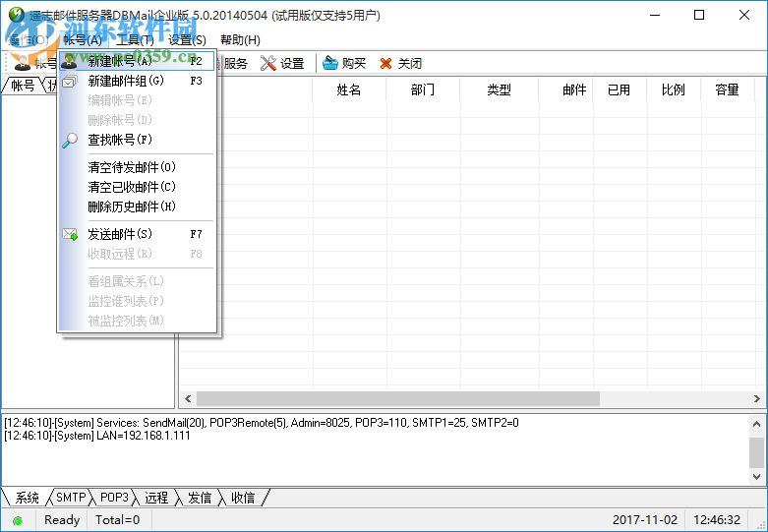Click the log line starting Services: SendMail(20)

pos(261,422)
